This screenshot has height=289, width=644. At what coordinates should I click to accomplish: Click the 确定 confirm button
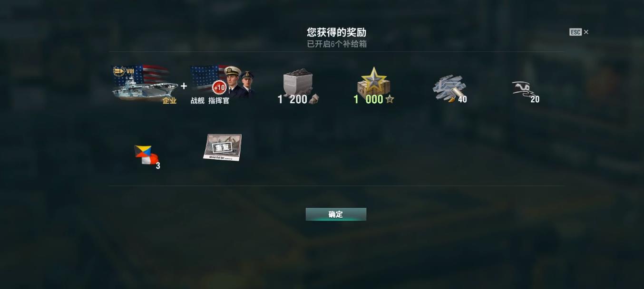336,214
